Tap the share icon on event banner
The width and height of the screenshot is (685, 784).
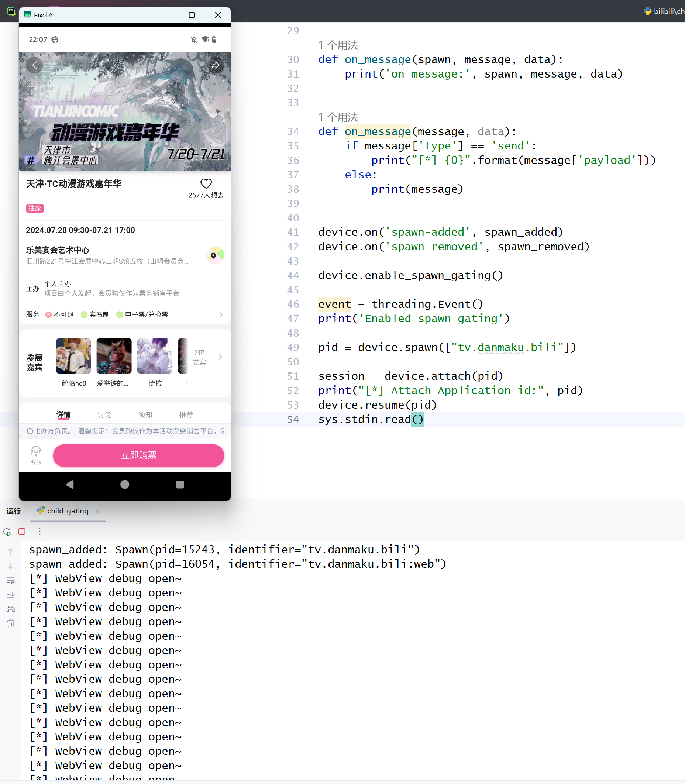(x=216, y=65)
